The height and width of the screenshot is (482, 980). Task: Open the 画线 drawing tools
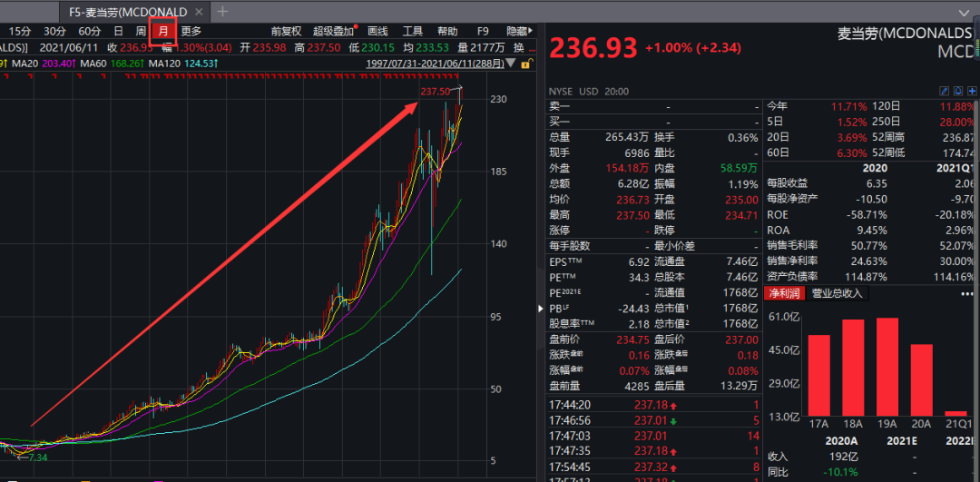[x=377, y=31]
